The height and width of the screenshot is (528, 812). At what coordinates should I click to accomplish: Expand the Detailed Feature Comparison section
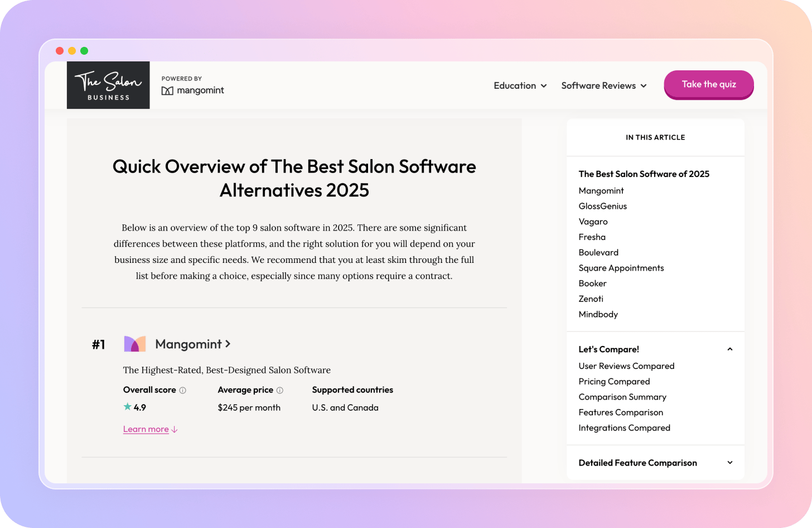(730, 463)
